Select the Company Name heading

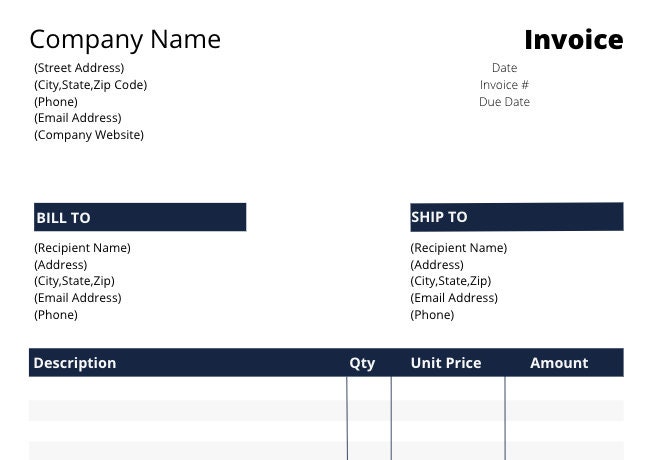(125, 40)
